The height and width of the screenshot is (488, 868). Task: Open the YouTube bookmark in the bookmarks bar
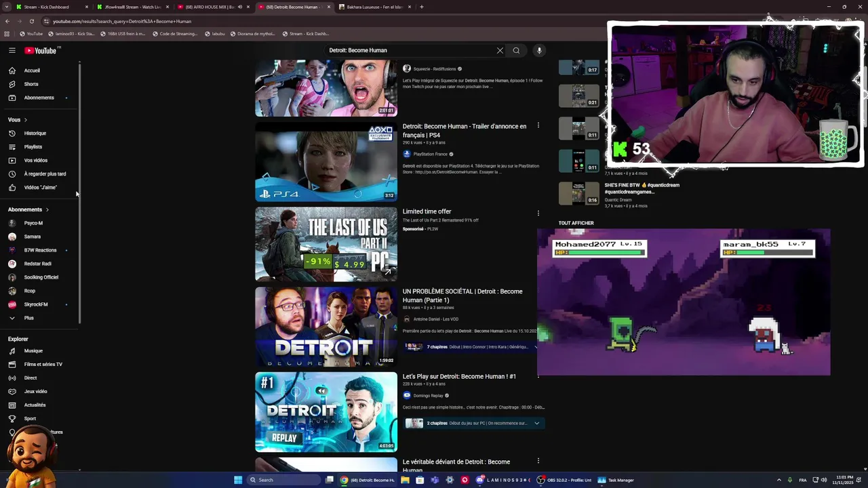tap(31, 33)
